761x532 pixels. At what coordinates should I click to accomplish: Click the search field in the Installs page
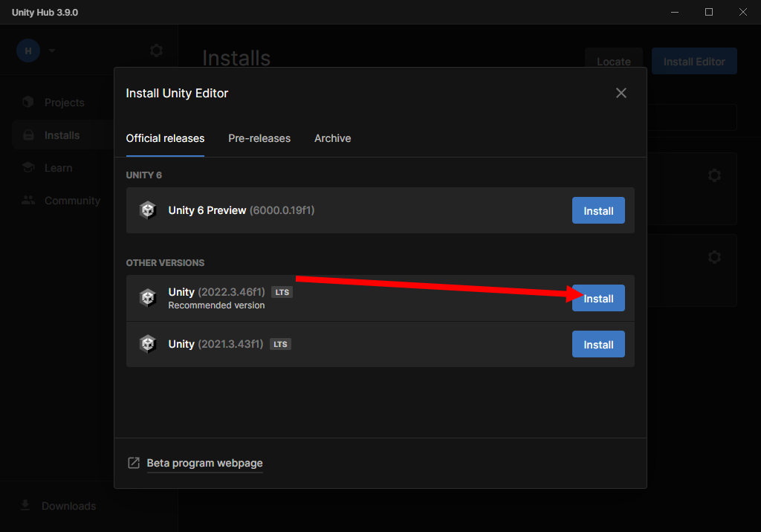click(692, 117)
